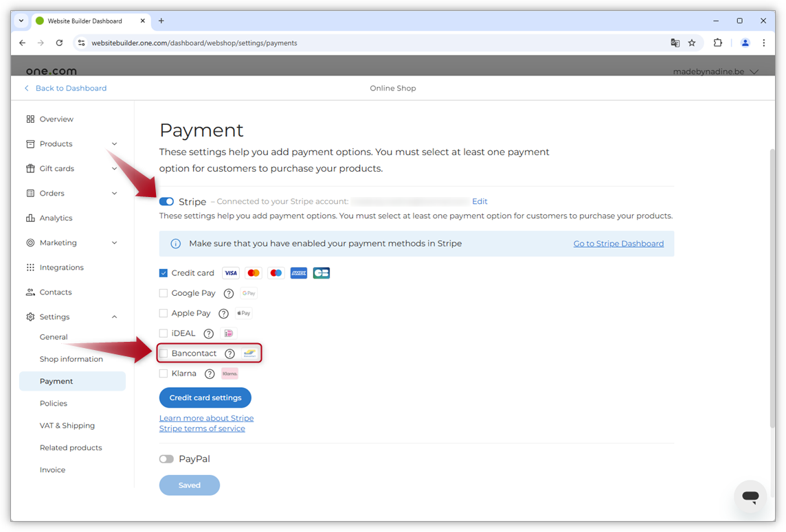
Task: Check the Google Pay checkbox
Action: coord(164,293)
